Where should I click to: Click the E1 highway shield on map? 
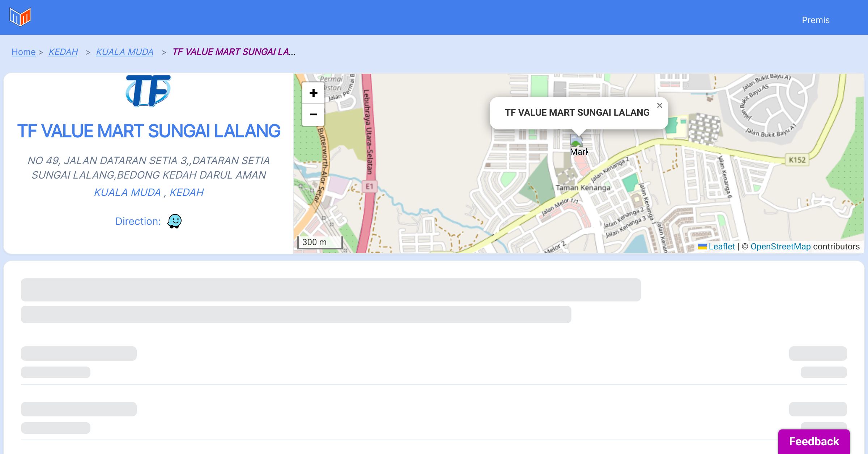click(369, 186)
